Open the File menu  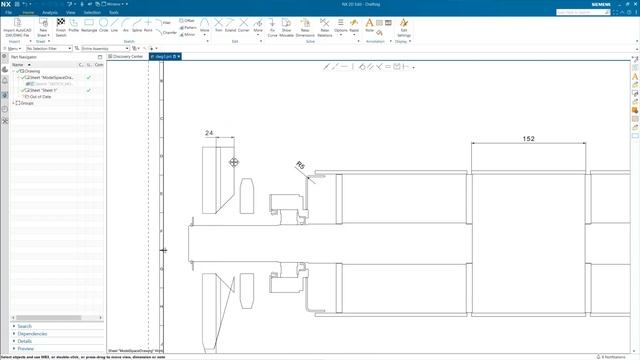[8, 13]
